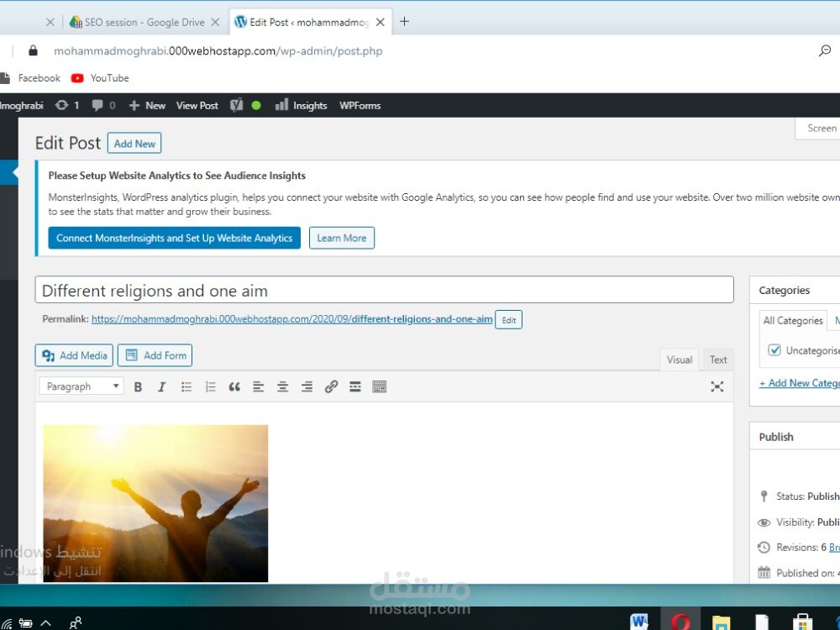Enable distraction-free writing mode
Image resolution: width=840 pixels, height=630 pixels.
coord(717,386)
